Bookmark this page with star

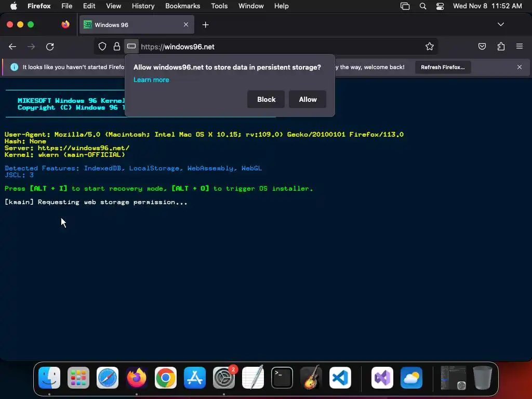[430, 47]
